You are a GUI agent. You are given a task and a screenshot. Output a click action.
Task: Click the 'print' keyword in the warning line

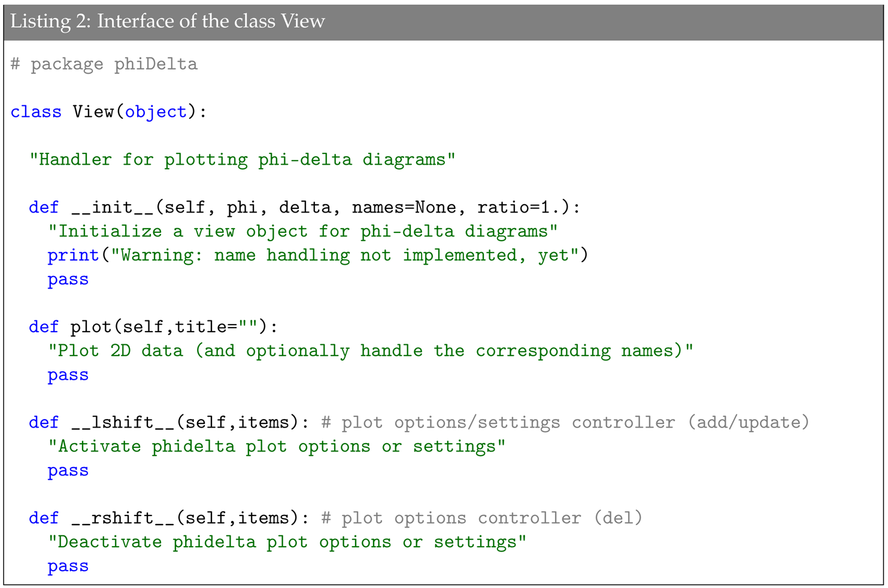point(73,256)
